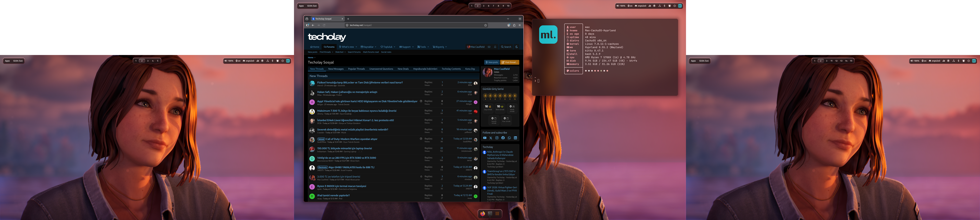Screen dimensions: 980x220
Task: Expand the Support dropdown arrow
Action: pos(413,47)
